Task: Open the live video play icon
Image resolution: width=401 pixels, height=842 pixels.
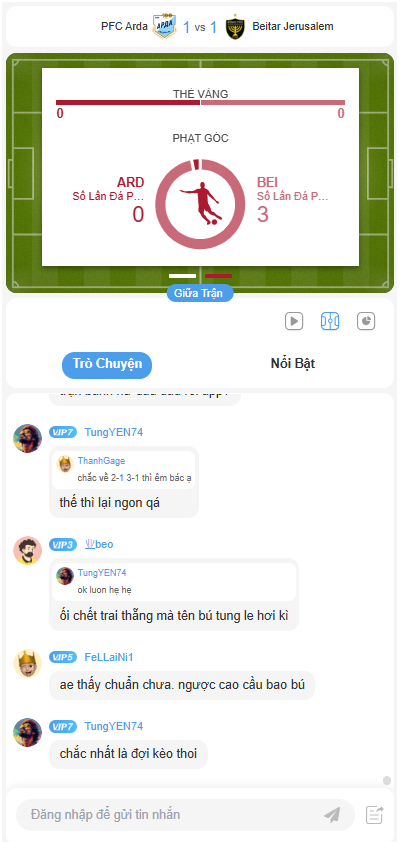Action: point(294,321)
